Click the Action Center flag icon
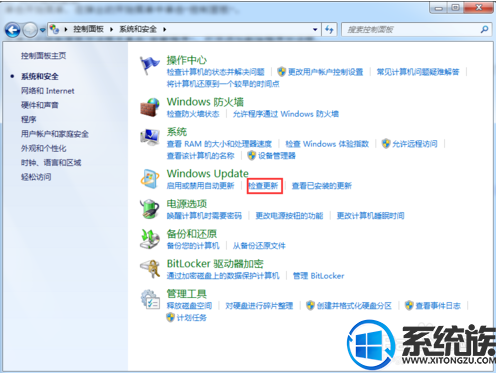This screenshot has height=373, width=496. [149, 66]
